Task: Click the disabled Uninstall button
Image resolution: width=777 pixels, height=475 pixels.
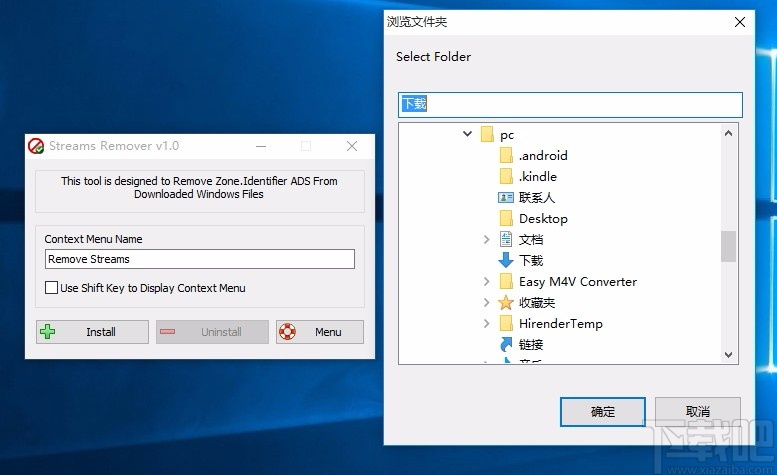Action: click(x=212, y=332)
